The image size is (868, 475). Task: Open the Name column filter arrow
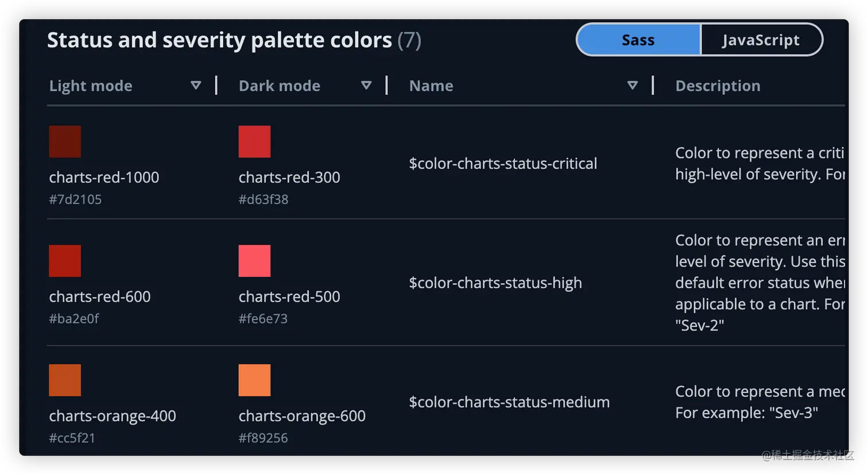click(x=633, y=86)
